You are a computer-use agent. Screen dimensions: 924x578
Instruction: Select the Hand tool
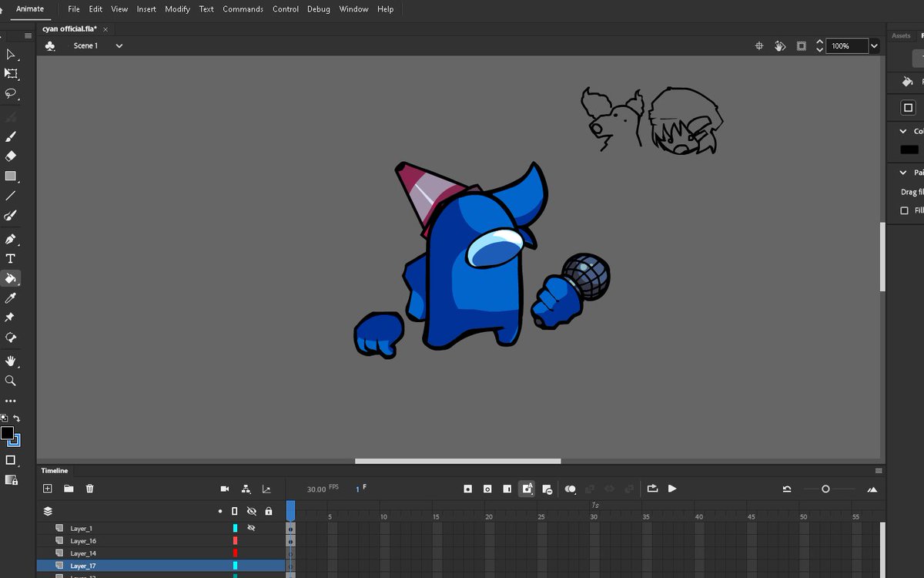pos(11,361)
